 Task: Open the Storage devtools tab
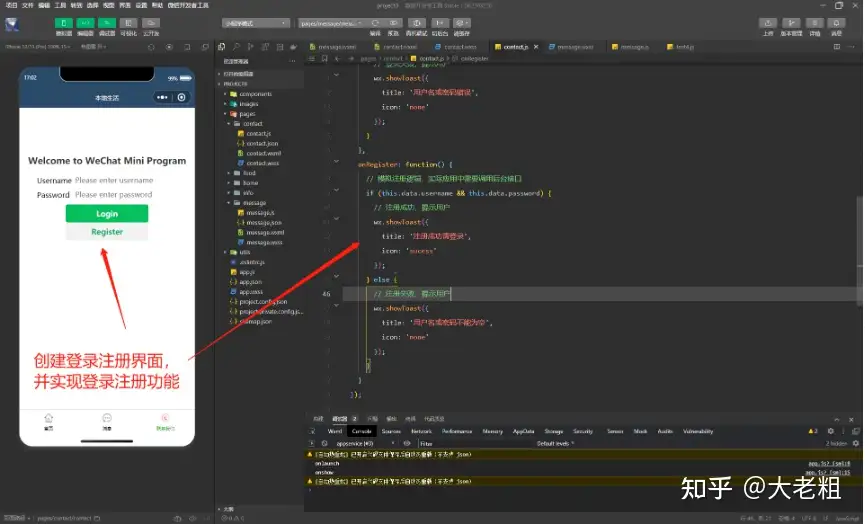click(x=554, y=431)
